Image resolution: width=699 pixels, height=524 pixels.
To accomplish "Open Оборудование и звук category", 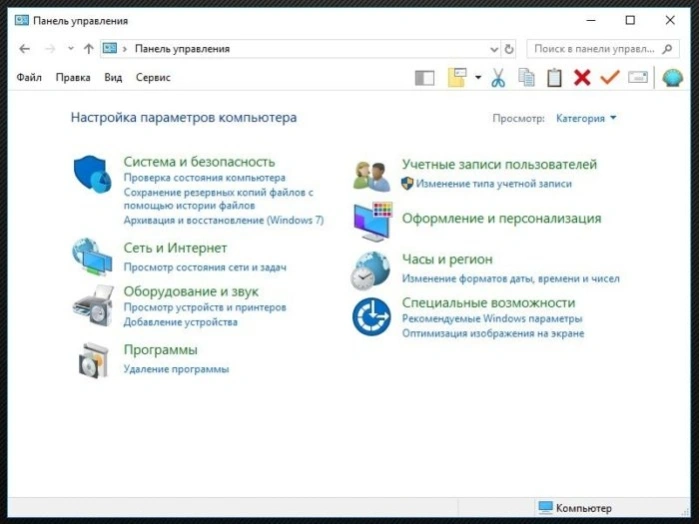I will tap(191, 292).
